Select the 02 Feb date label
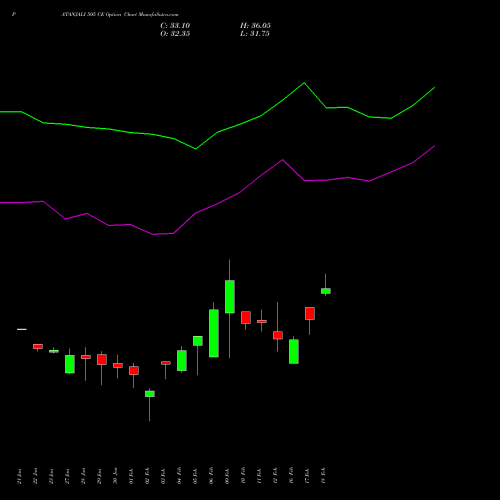Viewport: 500px width, 500px height. pos(147,476)
